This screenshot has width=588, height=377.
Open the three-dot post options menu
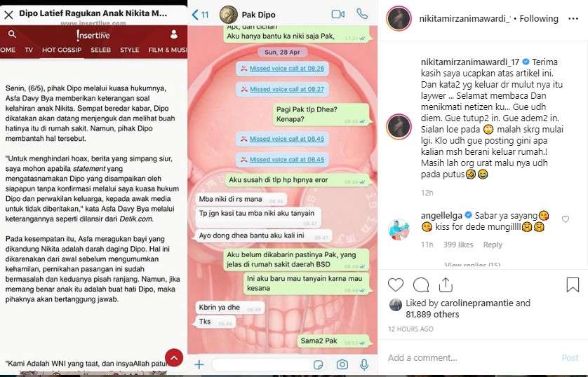(x=573, y=19)
